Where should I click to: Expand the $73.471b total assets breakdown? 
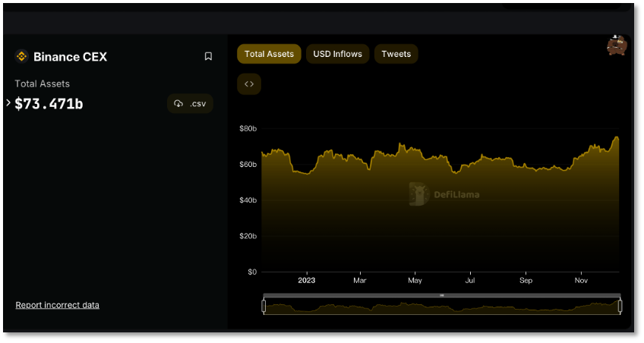(8, 103)
